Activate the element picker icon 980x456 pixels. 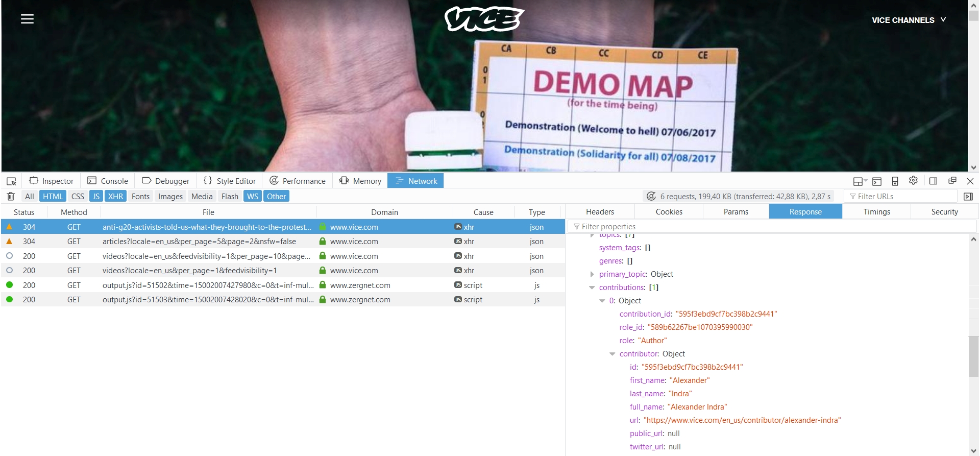[x=11, y=181]
